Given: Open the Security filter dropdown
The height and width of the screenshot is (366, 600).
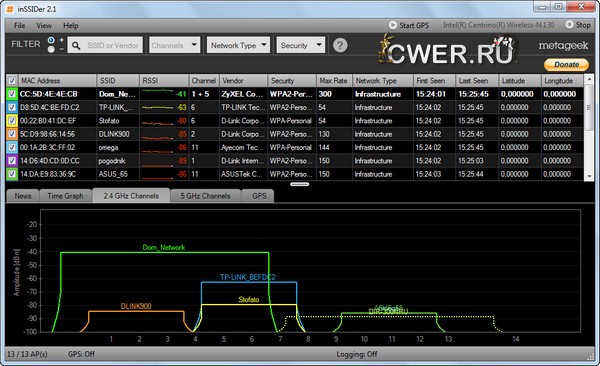Looking at the screenshot, I should pyautogui.click(x=301, y=45).
